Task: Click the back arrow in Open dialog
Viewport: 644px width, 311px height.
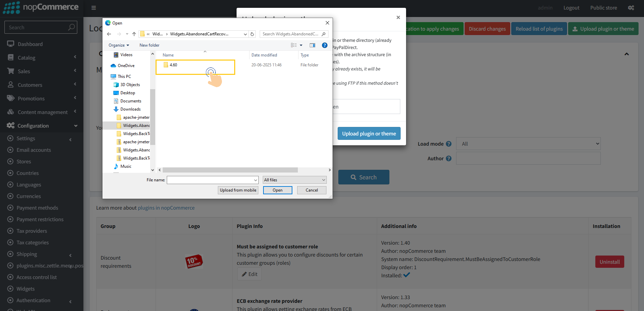Action: pos(109,34)
